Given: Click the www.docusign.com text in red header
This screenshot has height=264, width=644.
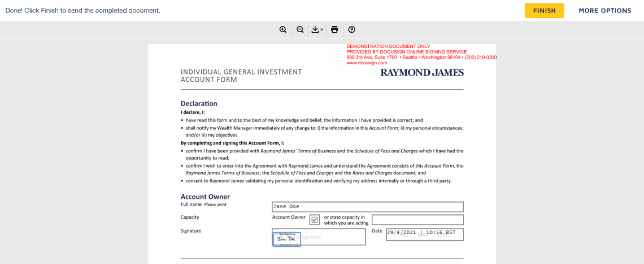Looking at the screenshot, I should pos(367,63).
